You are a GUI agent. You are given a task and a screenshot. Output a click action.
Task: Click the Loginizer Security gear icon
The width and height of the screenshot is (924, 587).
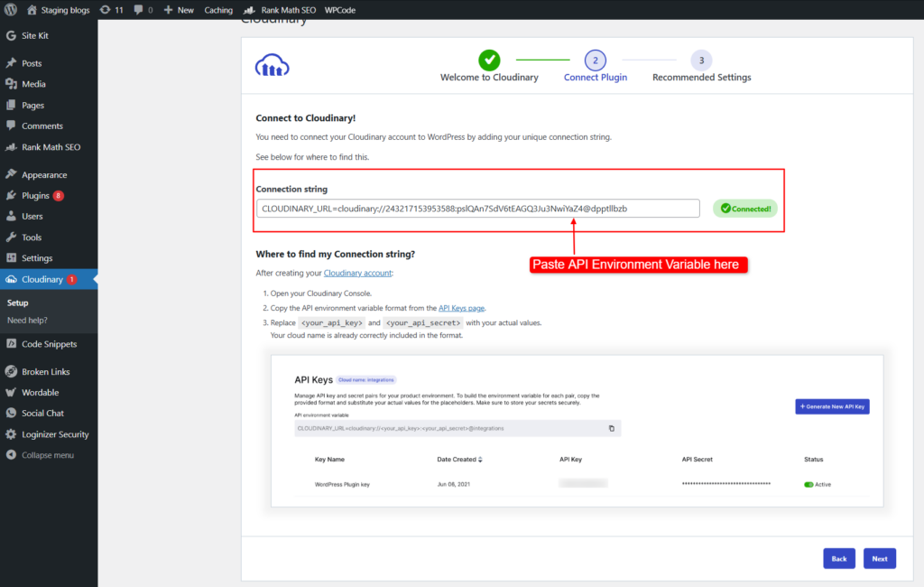click(x=11, y=434)
